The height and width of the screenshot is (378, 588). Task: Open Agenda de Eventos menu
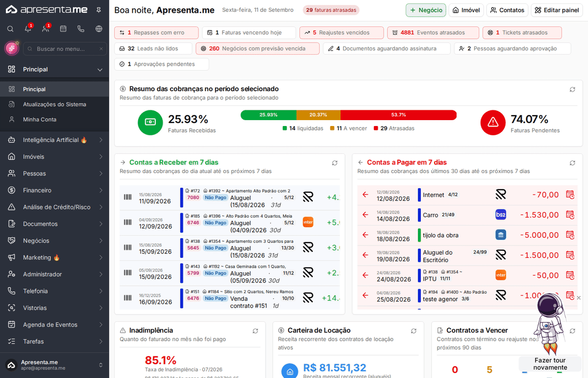[x=54, y=325]
